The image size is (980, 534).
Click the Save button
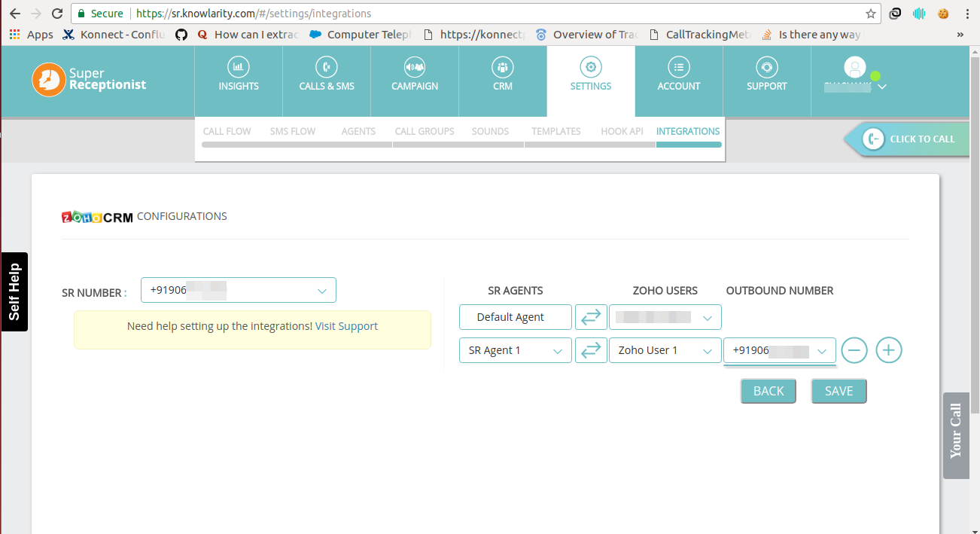click(838, 391)
